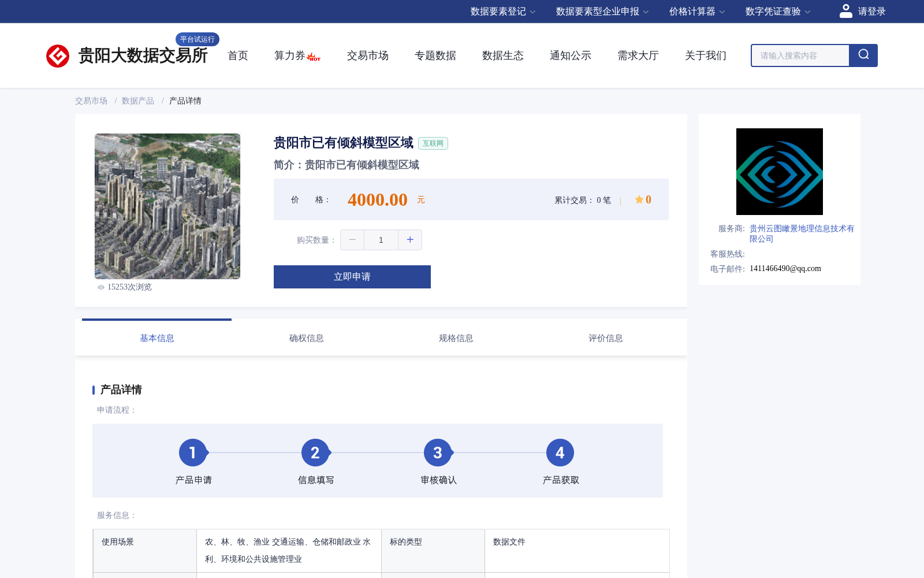Open the 首页 nav item
Screen dimensions: 924x578
(x=238, y=55)
